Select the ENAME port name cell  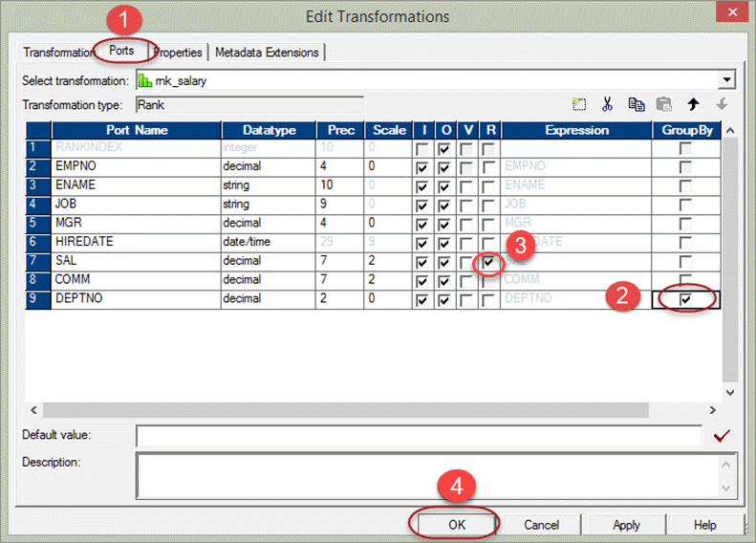click(136, 185)
